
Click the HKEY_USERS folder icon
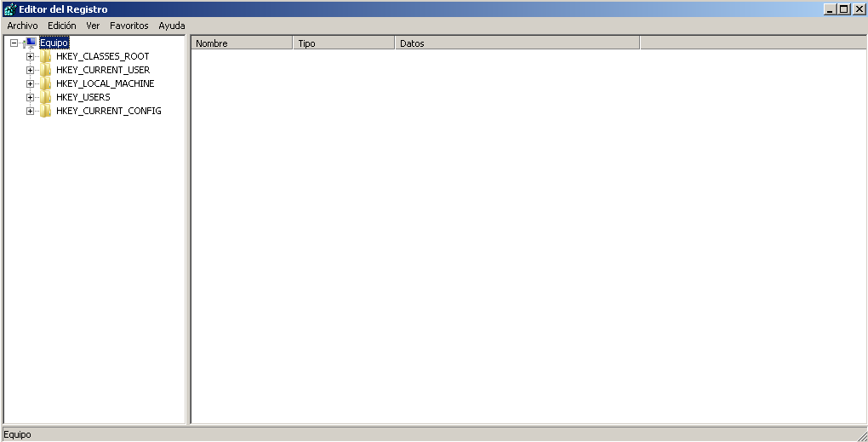point(46,97)
